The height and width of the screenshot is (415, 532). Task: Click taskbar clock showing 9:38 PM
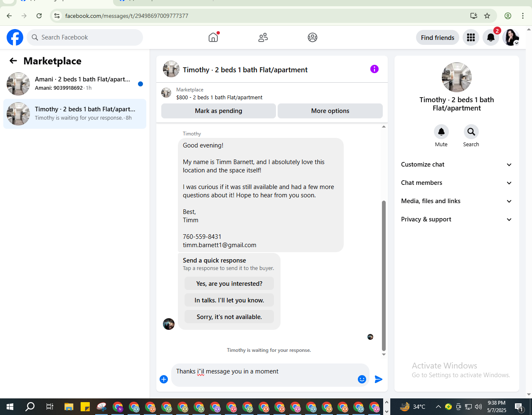(x=497, y=407)
